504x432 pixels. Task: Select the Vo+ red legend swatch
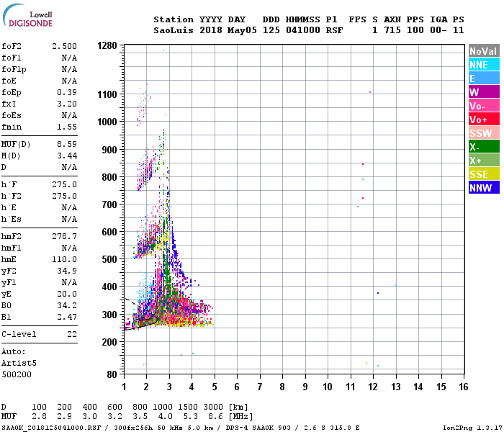[x=484, y=120]
